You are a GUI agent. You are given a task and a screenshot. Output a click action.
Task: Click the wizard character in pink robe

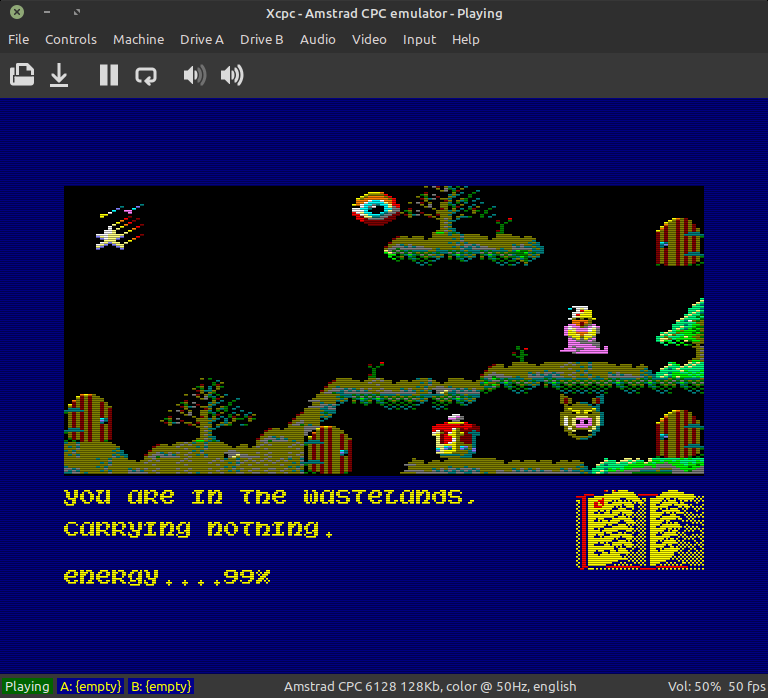pyautogui.click(x=584, y=330)
